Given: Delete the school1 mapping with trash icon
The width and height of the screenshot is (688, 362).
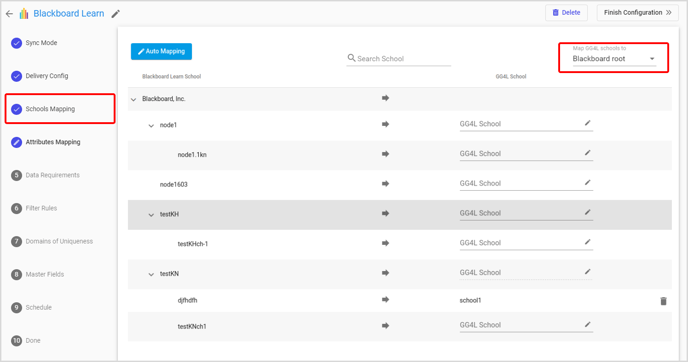Looking at the screenshot, I should tap(663, 301).
